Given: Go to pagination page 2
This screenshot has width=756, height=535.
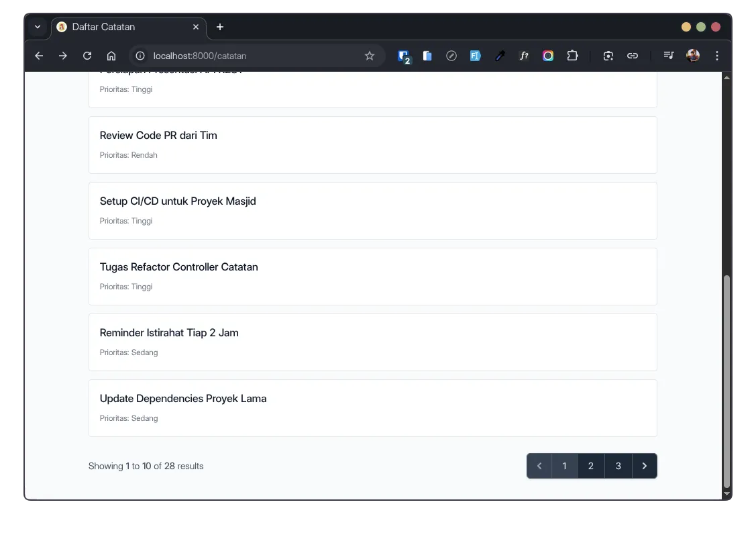Looking at the screenshot, I should pos(590,466).
